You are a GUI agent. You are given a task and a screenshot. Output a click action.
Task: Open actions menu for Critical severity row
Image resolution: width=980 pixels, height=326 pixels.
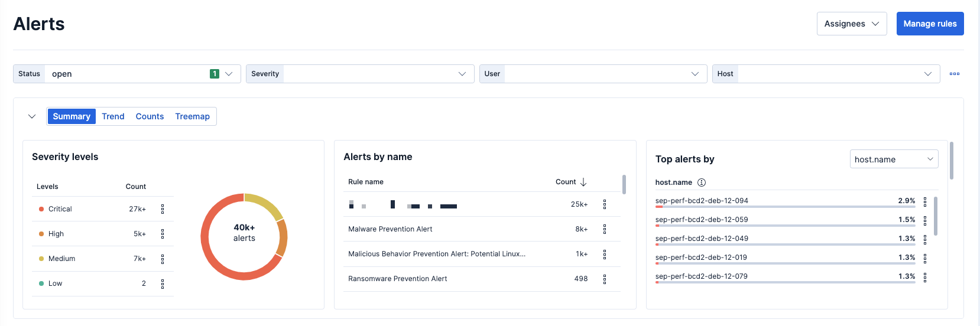tap(163, 209)
